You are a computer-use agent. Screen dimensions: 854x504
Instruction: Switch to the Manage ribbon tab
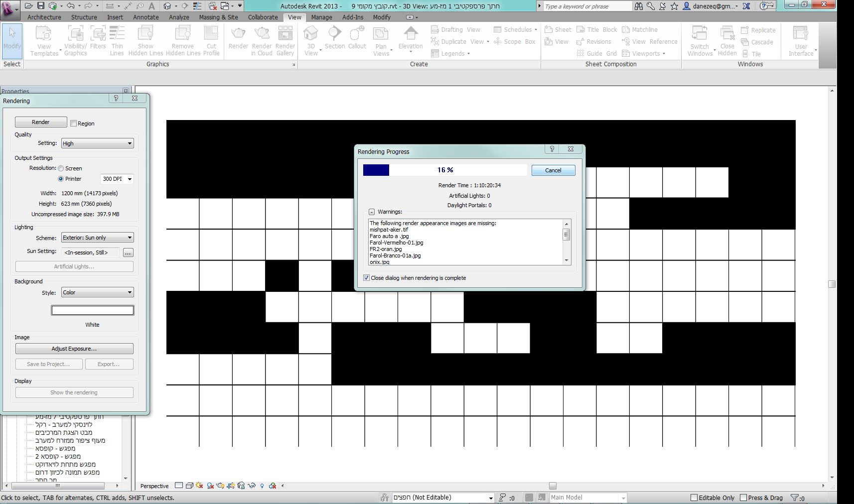click(x=322, y=17)
